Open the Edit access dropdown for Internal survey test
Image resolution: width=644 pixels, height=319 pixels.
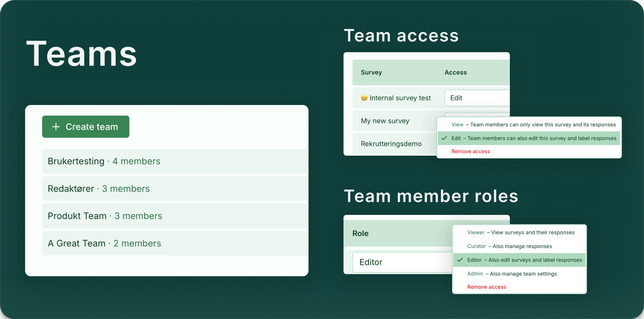point(477,98)
